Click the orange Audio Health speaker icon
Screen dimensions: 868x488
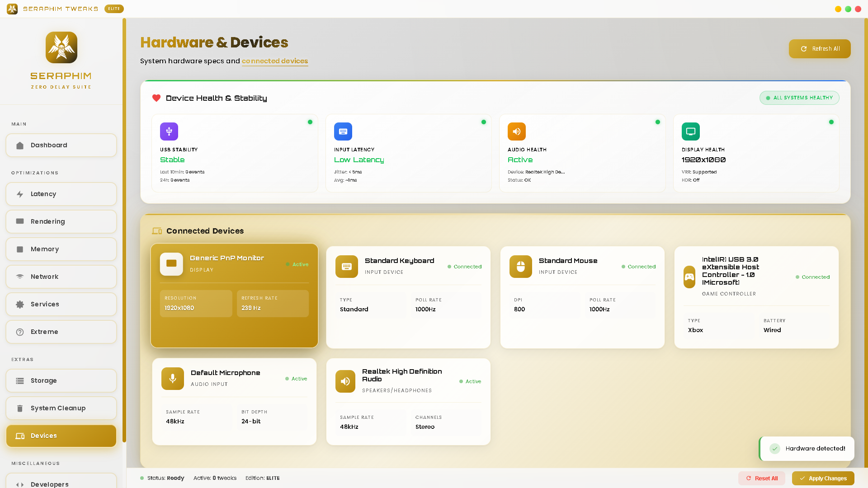[x=517, y=131]
